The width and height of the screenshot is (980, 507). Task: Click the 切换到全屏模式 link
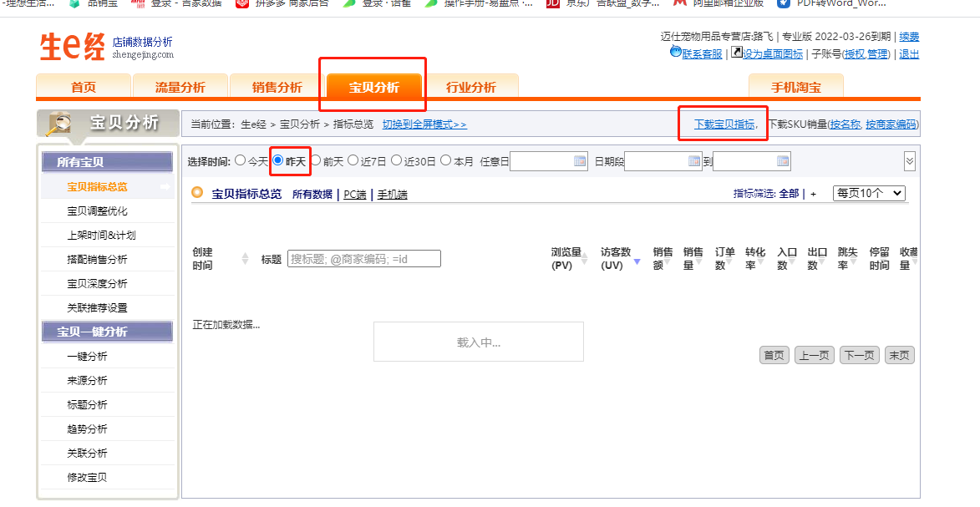(424, 124)
